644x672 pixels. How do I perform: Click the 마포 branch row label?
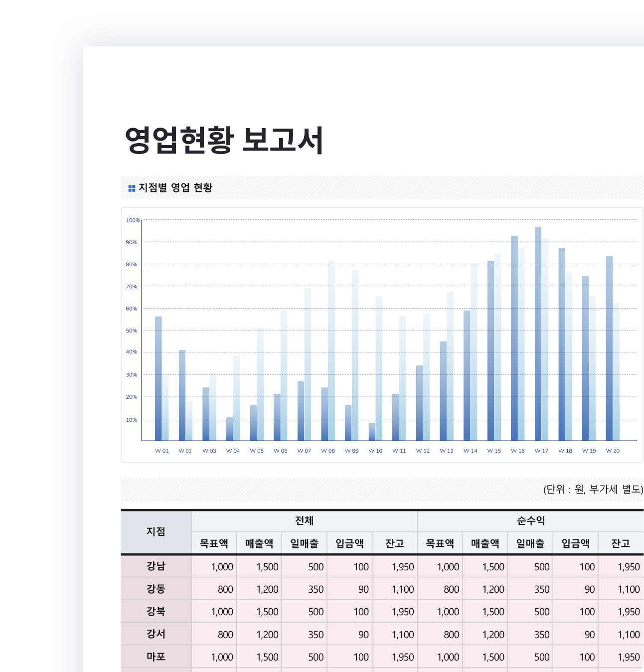(x=156, y=657)
